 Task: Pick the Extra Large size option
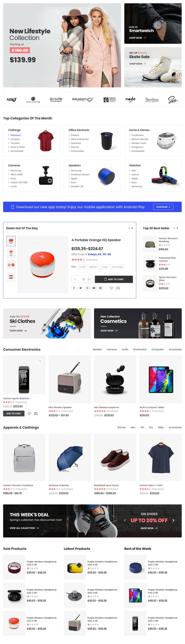pos(117,267)
